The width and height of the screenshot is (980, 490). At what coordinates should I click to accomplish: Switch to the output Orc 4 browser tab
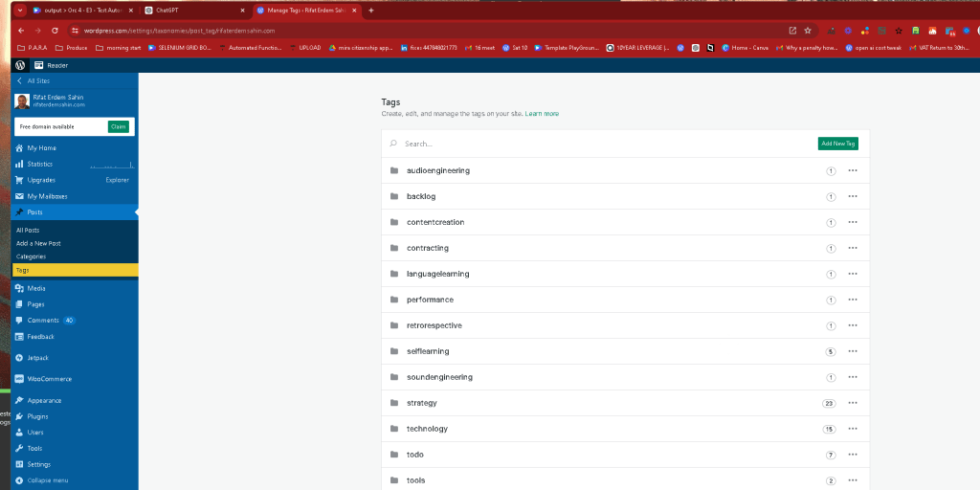click(82, 10)
